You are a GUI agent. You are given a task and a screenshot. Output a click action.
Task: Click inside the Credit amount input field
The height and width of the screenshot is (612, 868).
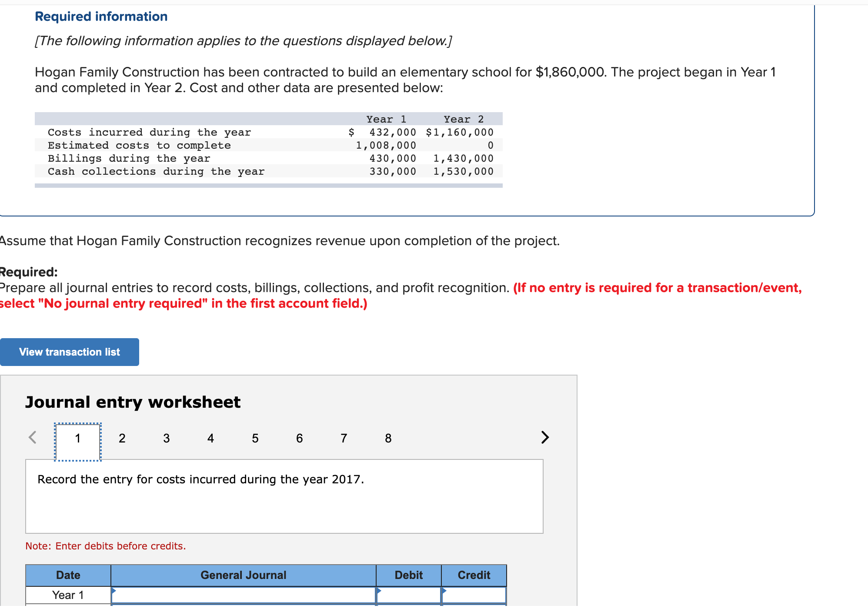(x=474, y=595)
